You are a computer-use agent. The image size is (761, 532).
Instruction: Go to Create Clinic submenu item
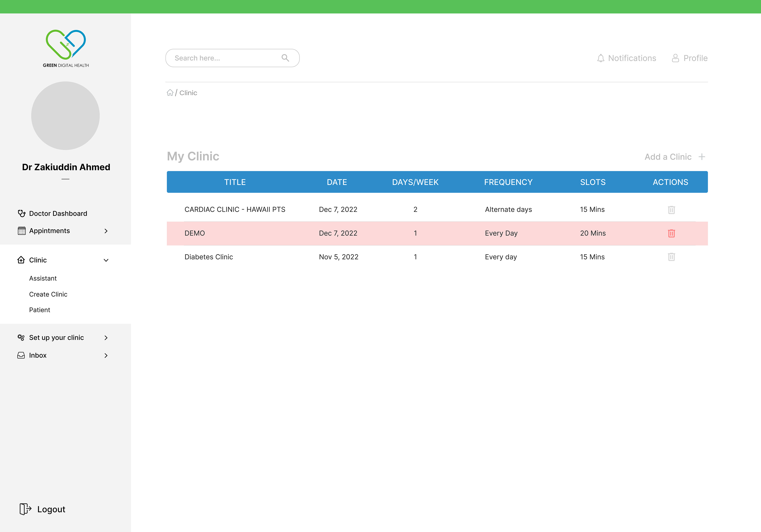tap(48, 294)
